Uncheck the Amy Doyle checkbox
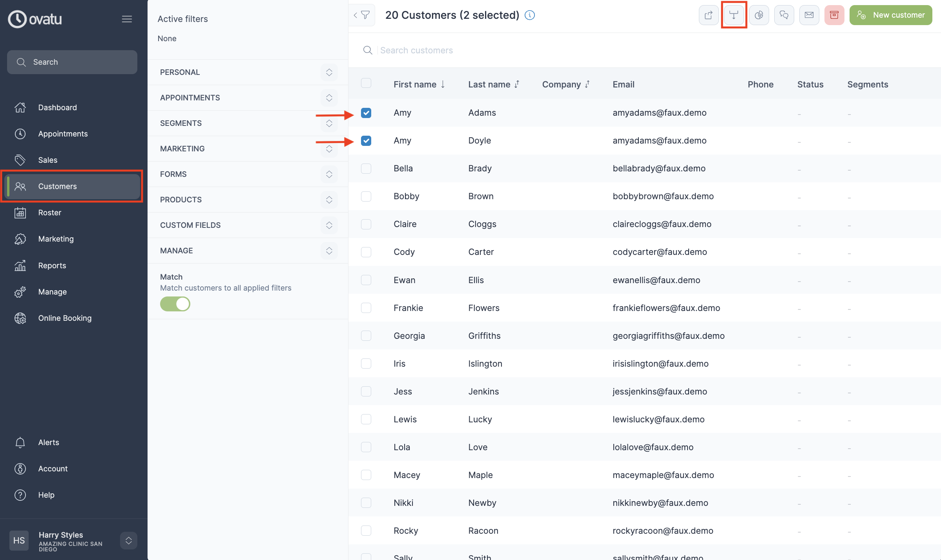Image resolution: width=941 pixels, height=560 pixels. point(366,141)
